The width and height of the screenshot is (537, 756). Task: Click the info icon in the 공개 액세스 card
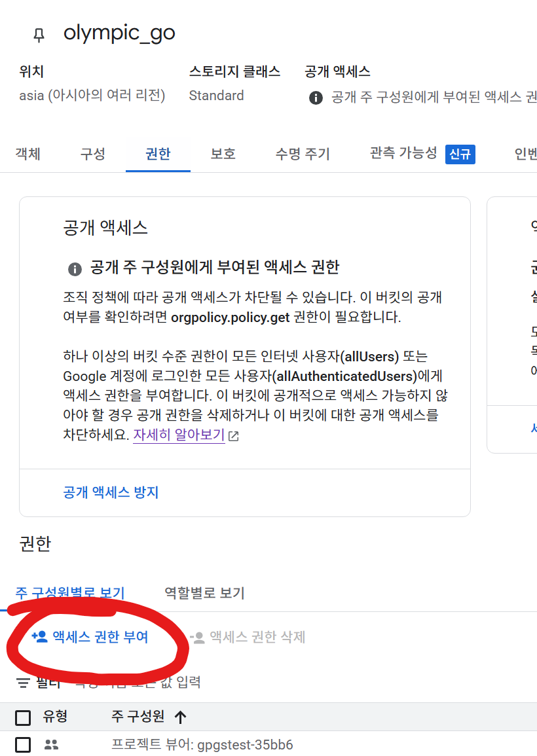point(75,268)
